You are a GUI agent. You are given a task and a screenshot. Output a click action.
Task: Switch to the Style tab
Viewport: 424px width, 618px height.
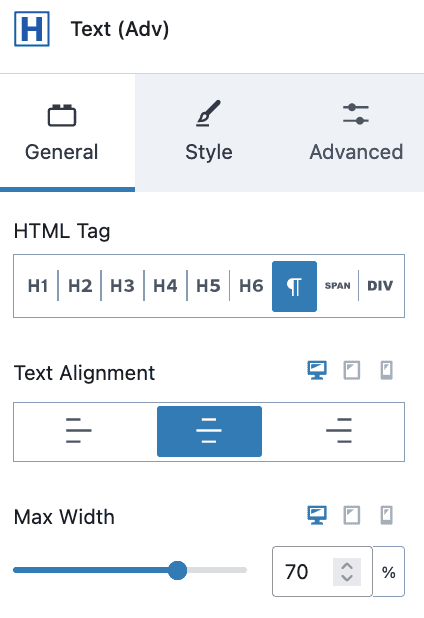(x=209, y=132)
